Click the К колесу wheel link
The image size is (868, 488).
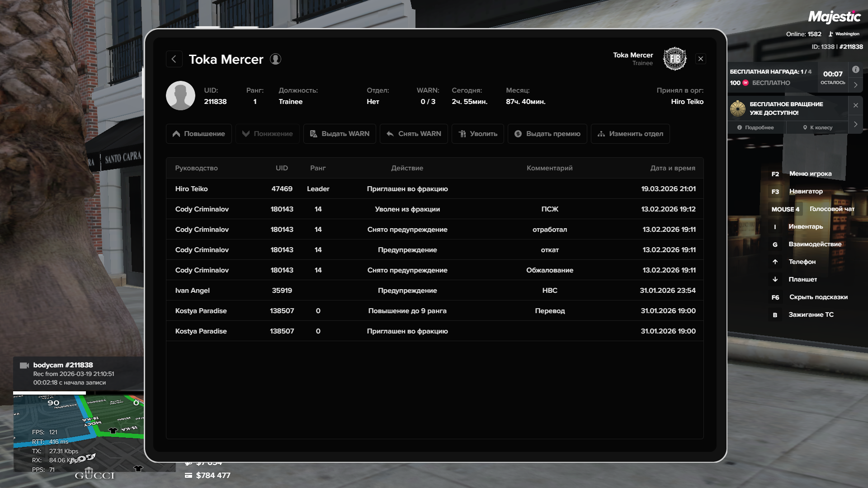point(817,128)
